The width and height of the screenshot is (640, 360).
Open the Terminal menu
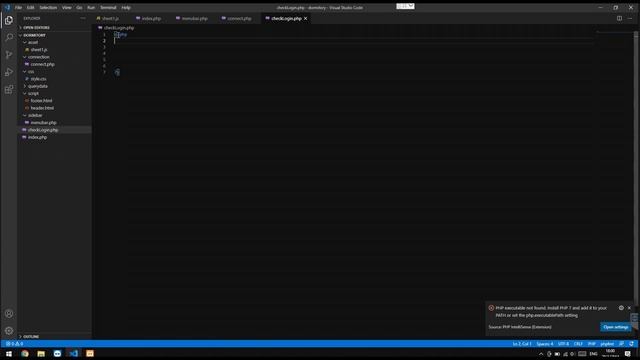tap(108, 7)
